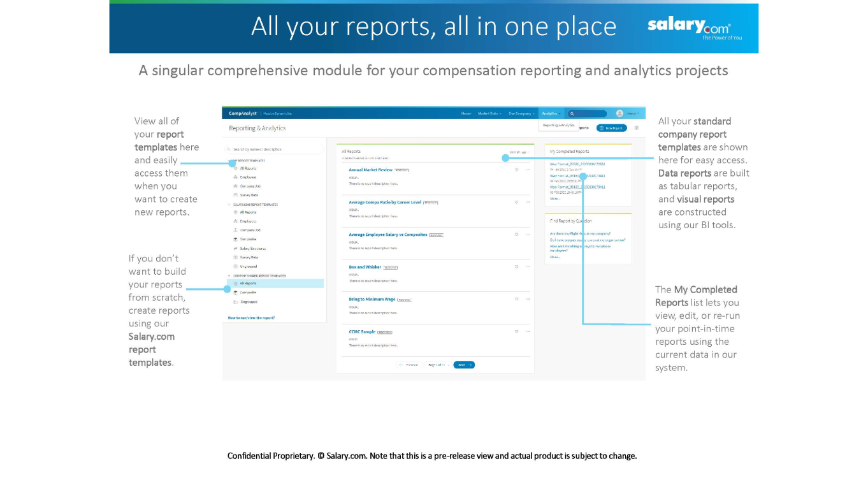
Task: Select Reporting & Analytics from dropdown menu
Action: pos(558,126)
